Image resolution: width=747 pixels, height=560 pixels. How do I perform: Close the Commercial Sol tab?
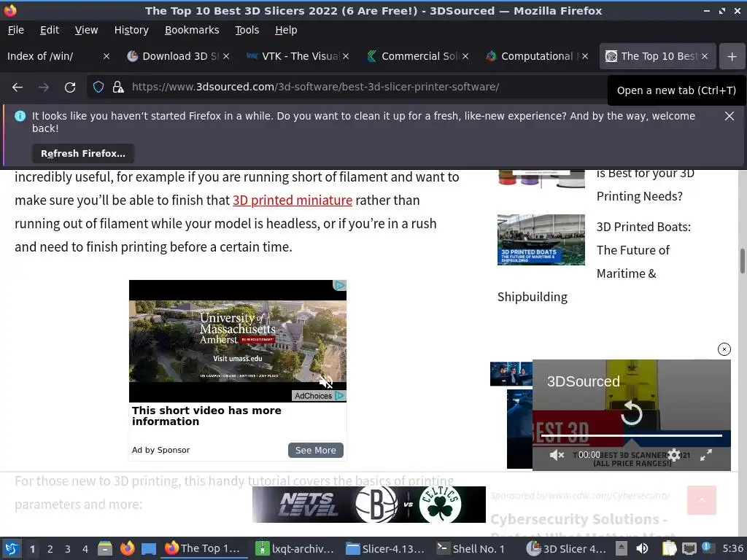465,56
